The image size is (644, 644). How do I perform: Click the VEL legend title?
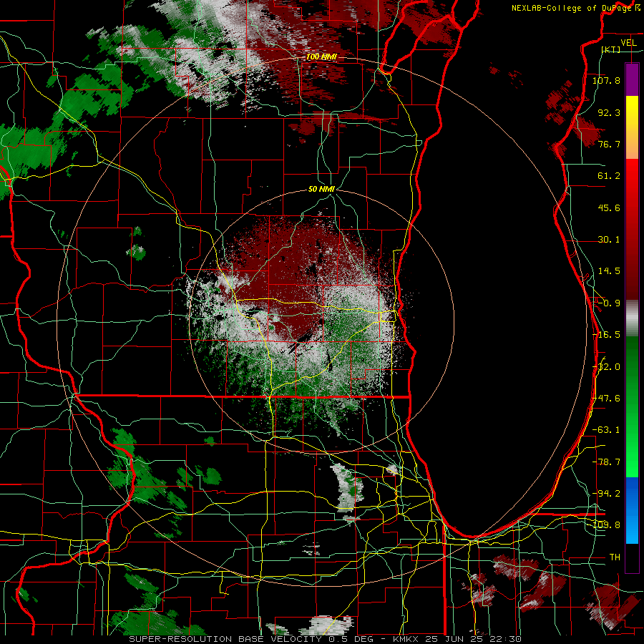[628, 43]
